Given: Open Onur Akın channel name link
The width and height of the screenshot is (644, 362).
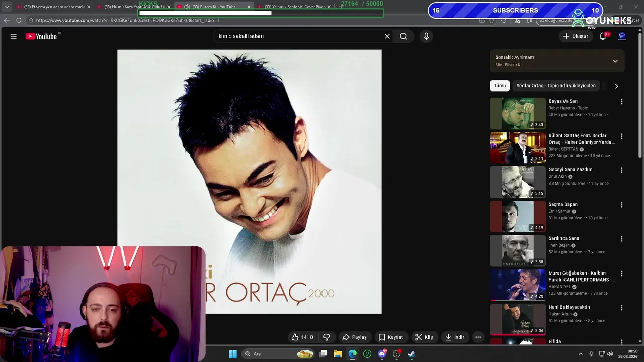Looking at the screenshot, I should coord(557,177).
